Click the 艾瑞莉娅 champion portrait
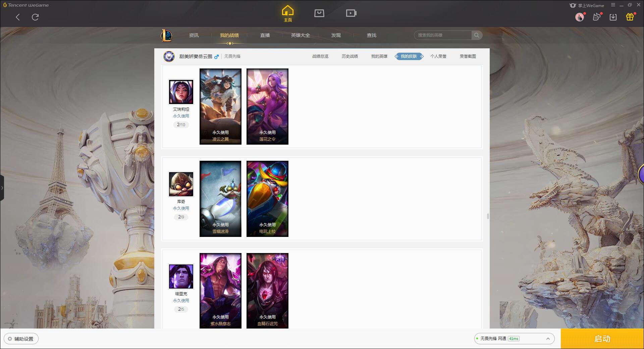The width and height of the screenshot is (644, 349). coord(181,92)
